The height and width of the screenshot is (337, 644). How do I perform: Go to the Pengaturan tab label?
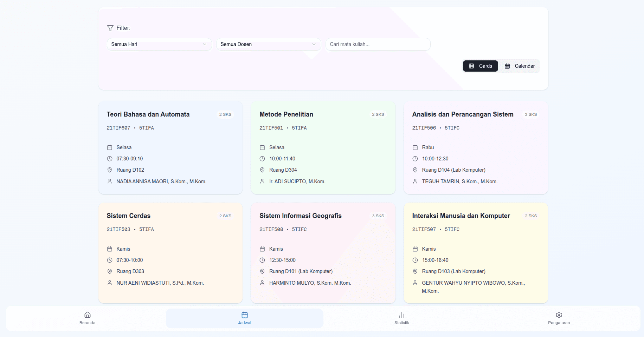559,323
